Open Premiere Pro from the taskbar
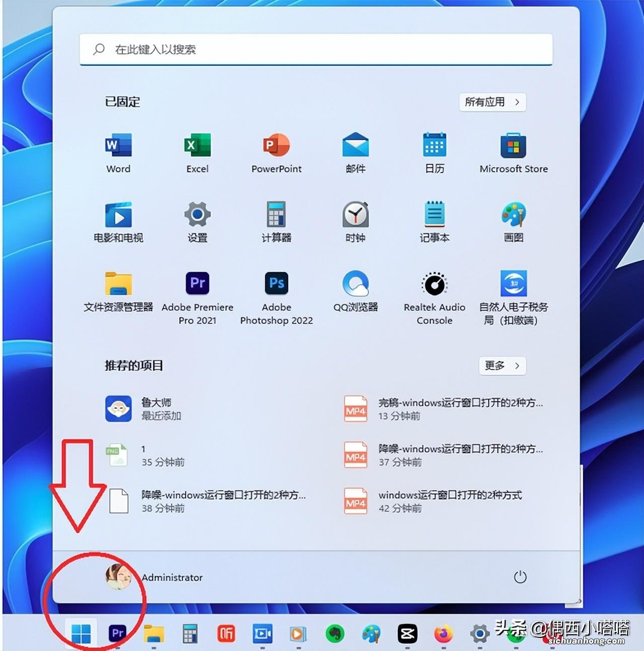The image size is (644, 651). pos(118,633)
